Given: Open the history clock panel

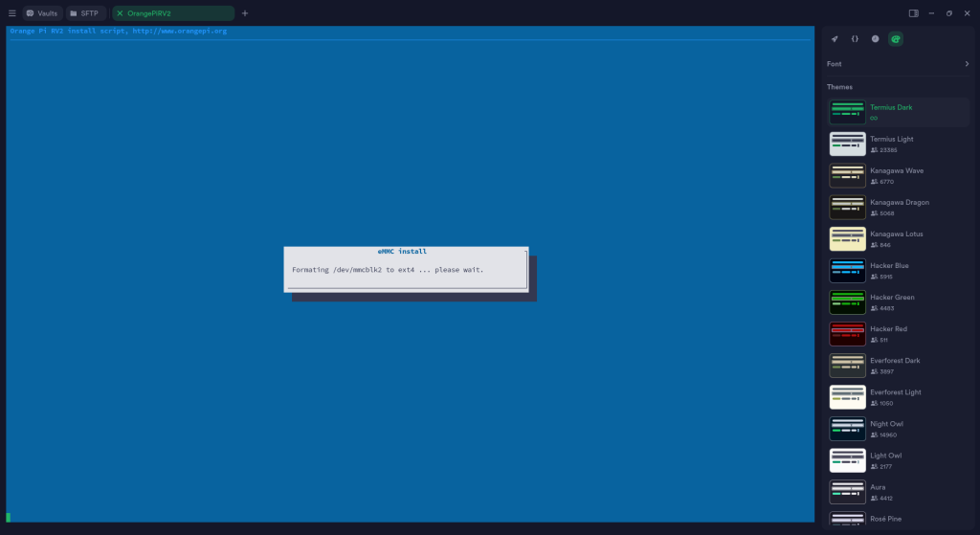Looking at the screenshot, I should 875,39.
